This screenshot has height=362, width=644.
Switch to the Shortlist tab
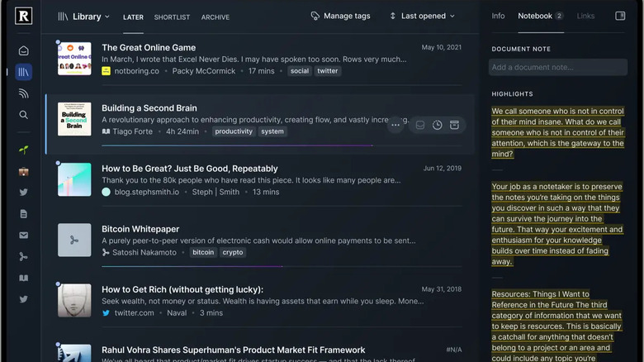click(x=172, y=17)
